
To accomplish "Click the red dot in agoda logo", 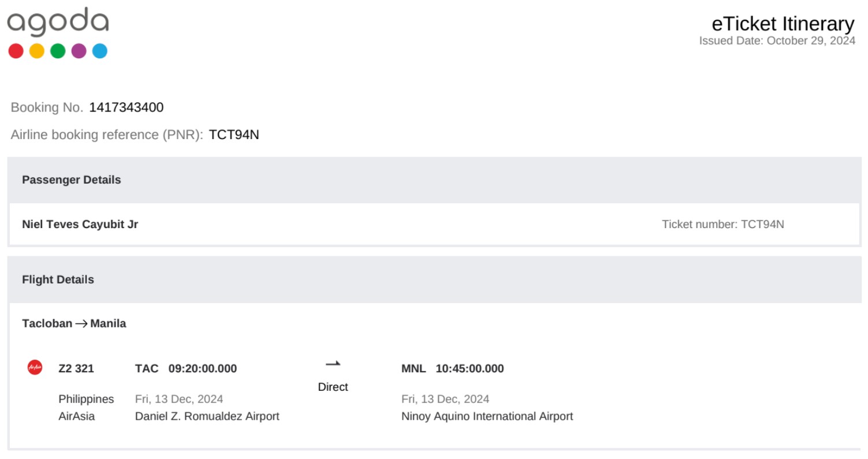I will click(16, 51).
